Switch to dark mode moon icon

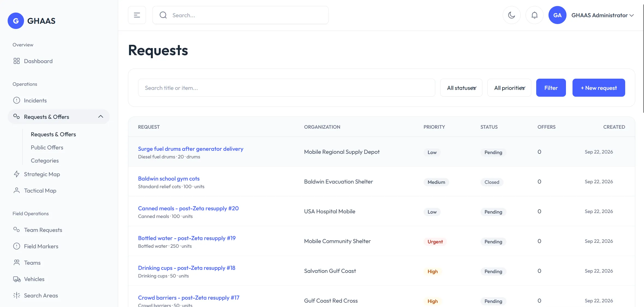pyautogui.click(x=512, y=15)
